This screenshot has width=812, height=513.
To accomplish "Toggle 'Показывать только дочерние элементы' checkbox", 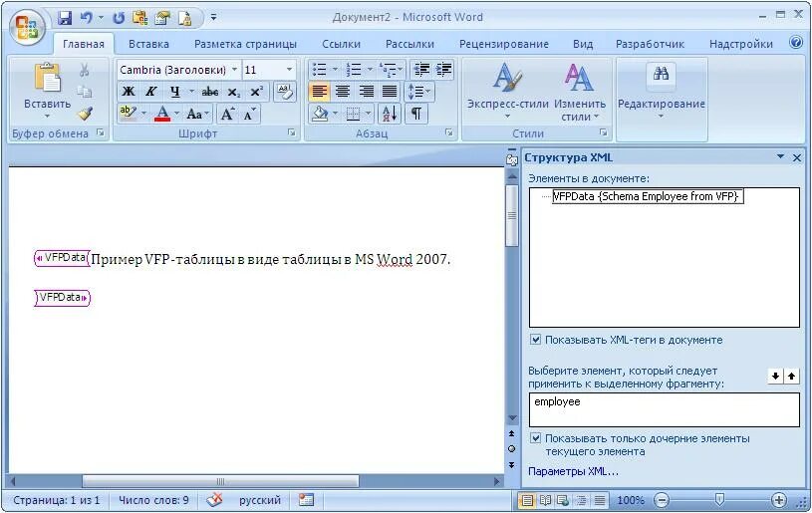I will 536,438.
